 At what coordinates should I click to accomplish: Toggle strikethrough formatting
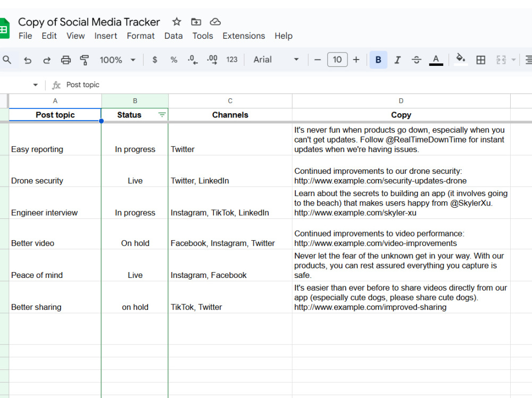tap(417, 60)
